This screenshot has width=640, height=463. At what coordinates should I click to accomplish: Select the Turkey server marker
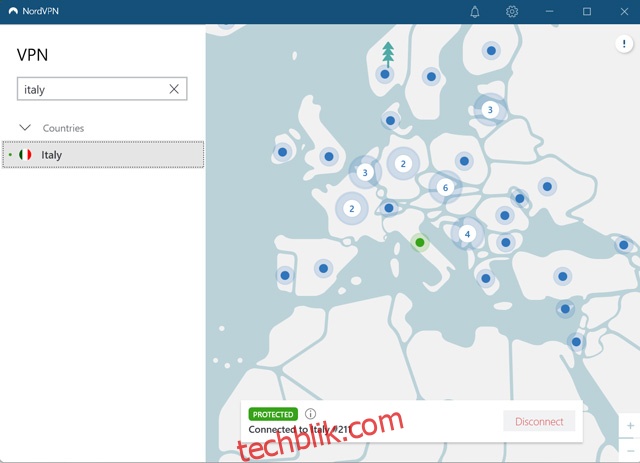(x=562, y=276)
